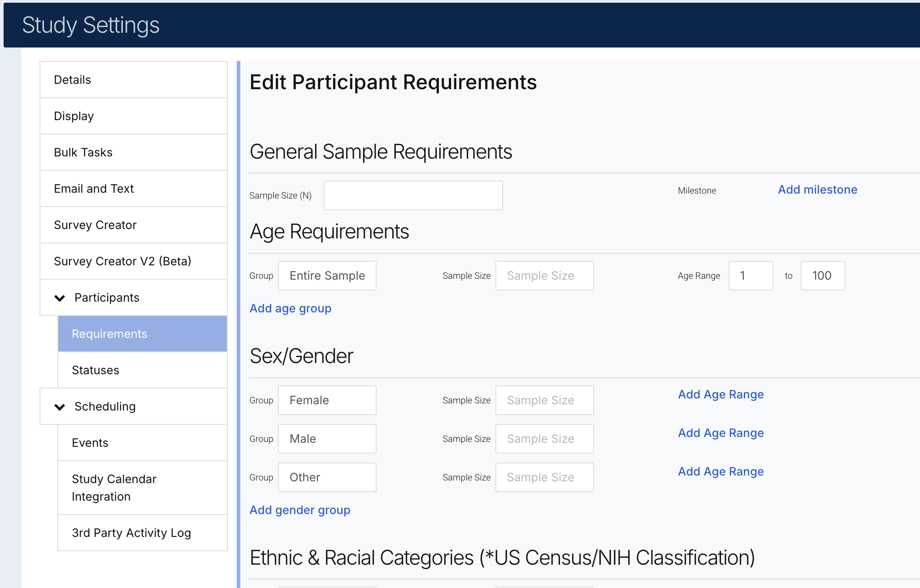920x588 pixels.
Task: Collapse the Participants section chevron
Action: click(60, 298)
